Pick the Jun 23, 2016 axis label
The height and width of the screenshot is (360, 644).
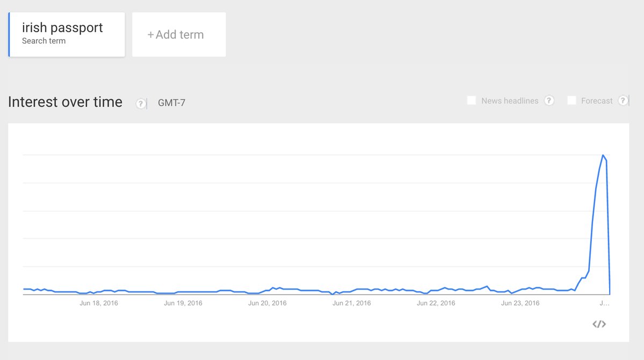click(520, 303)
